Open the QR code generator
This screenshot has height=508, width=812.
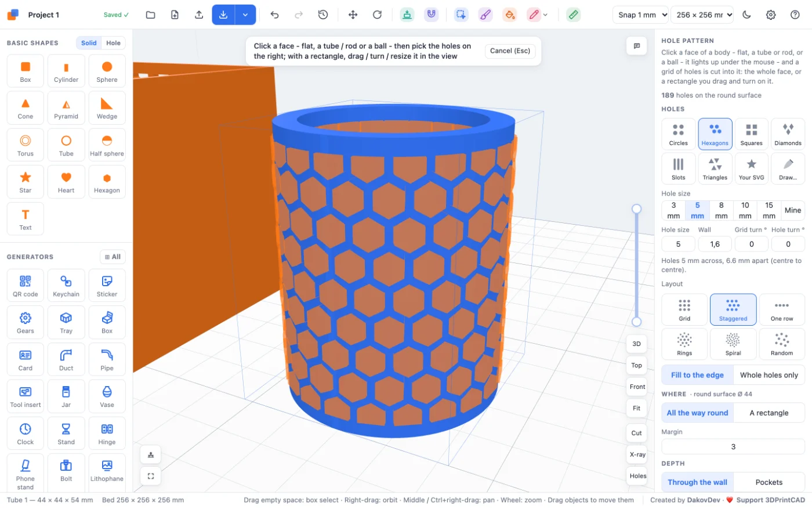point(26,286)
